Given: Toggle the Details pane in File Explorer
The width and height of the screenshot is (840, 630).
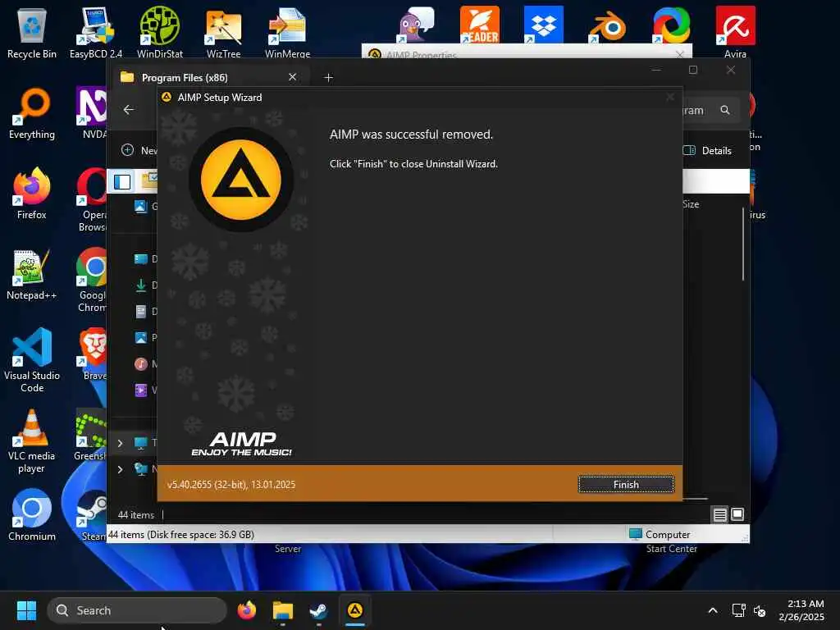Looking at the screenshot, I should [707, 151].
